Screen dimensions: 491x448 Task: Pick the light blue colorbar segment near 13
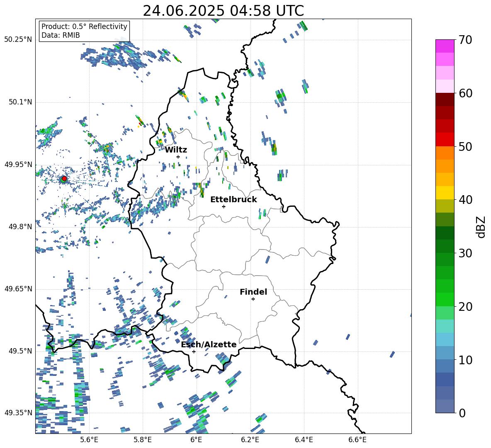pos(445,339)
